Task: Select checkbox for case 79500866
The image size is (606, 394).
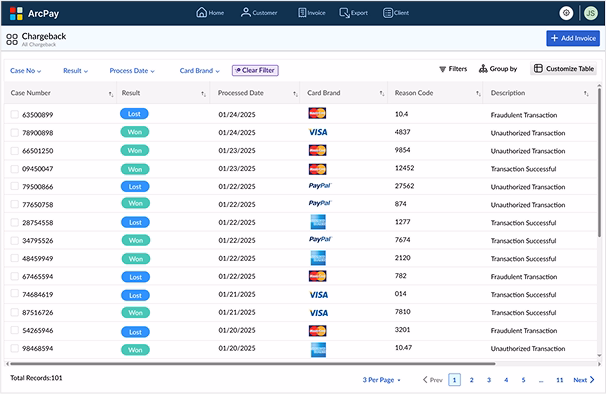Action: click(x=15, y=186)
